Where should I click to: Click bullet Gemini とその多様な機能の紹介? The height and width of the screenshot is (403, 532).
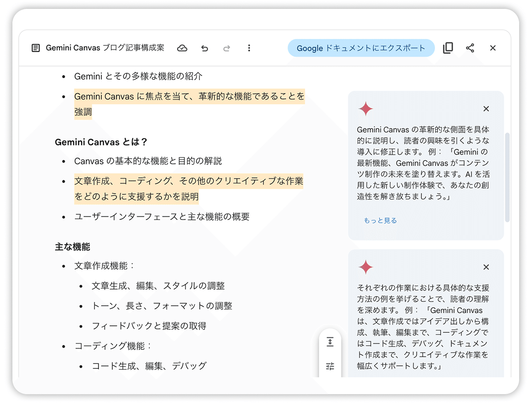138,76
